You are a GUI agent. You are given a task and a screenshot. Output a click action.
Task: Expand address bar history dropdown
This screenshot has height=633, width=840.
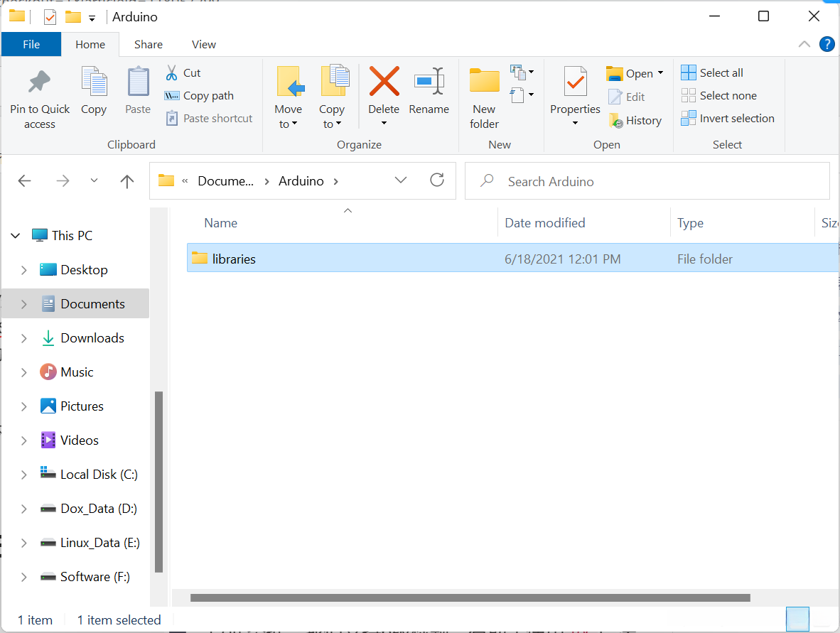point(401,180)
